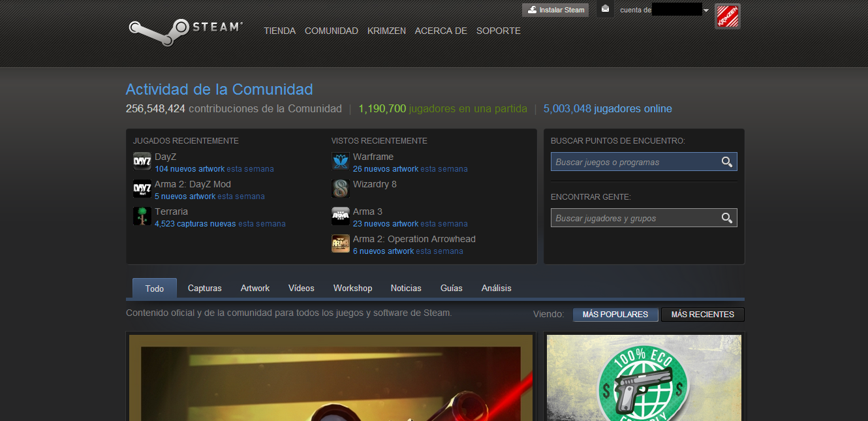This screenshot has height=421, width=868.
Task: Click the Arma 2: DayZ Mod icon
Action: tap(142, 189)
